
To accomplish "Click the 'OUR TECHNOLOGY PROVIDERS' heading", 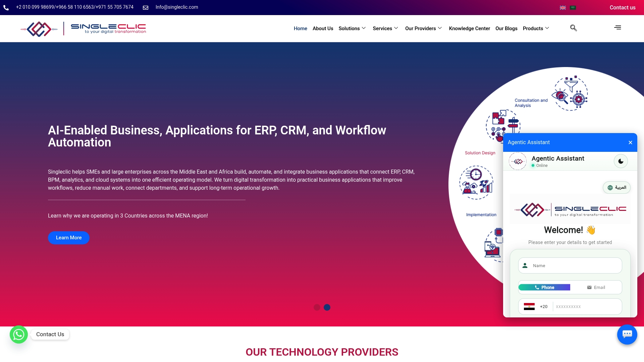I will pos(322,352).
